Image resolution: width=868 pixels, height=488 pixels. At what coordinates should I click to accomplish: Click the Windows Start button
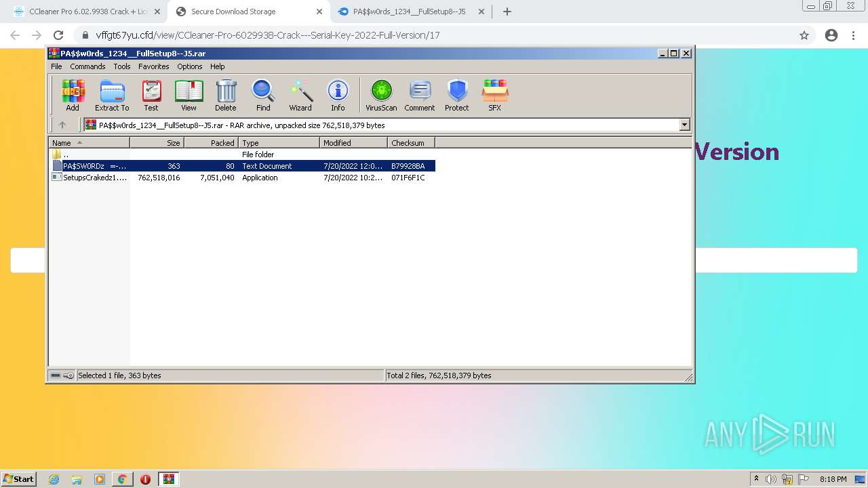[x=19, y=479]
